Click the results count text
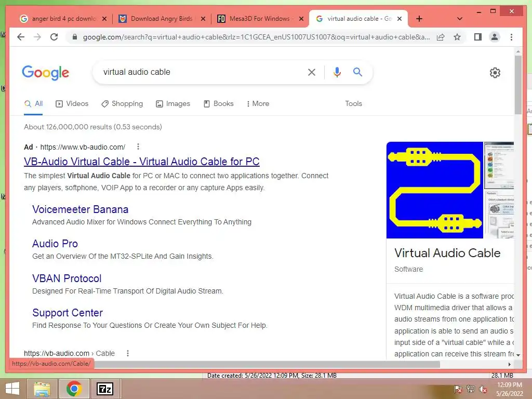Image resolution: width=532 pixels, height=399 pixels. pos(92,127)
